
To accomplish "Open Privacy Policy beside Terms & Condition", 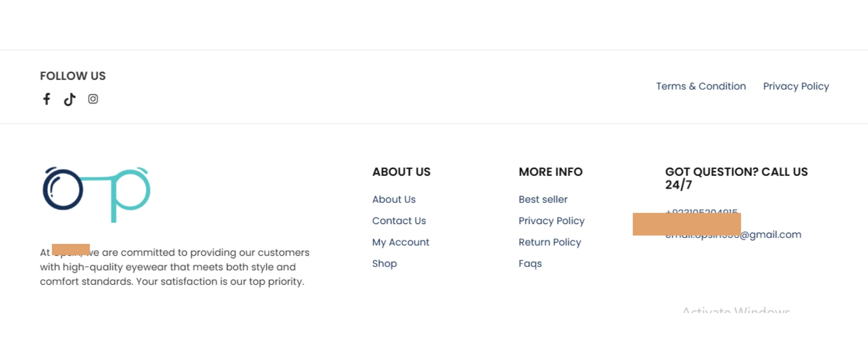I will (796, 86).
